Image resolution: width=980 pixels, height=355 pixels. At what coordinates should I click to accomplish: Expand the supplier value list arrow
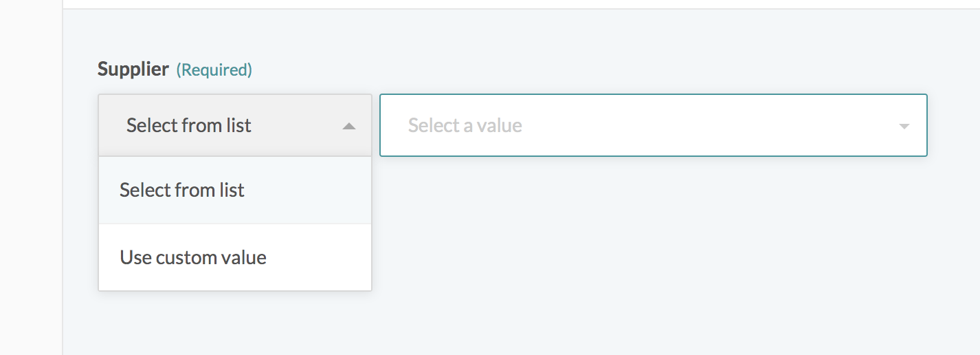pyautogui.click(x=904, y=127)
